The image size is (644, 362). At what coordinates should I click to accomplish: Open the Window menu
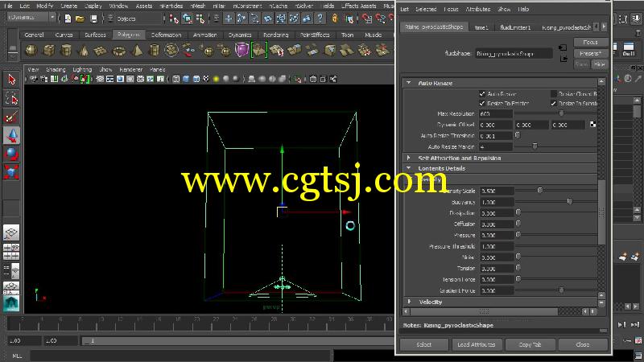point(118,6)
